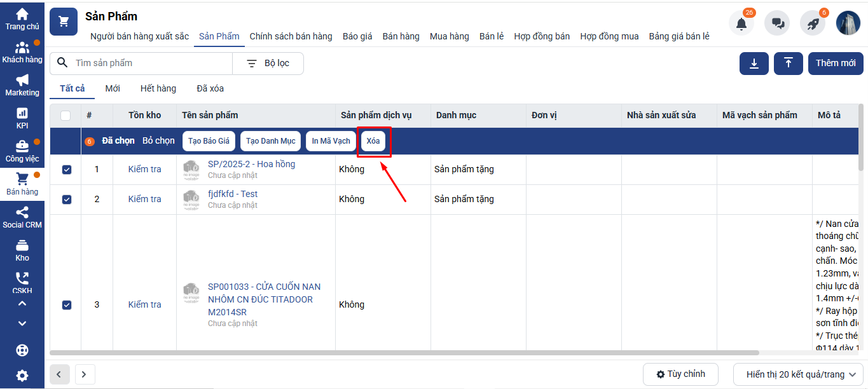Open the settings gear in sidebar

click(x=22, y=376)
